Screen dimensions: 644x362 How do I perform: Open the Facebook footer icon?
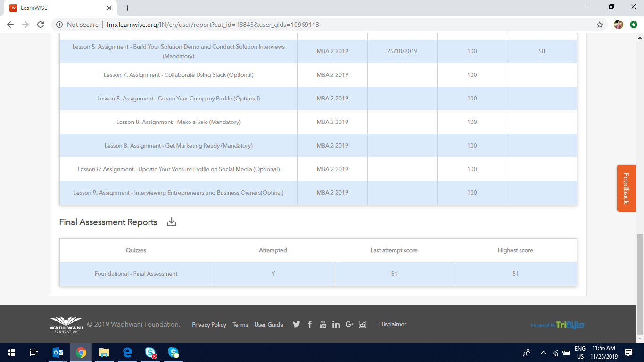coord(310,324)
